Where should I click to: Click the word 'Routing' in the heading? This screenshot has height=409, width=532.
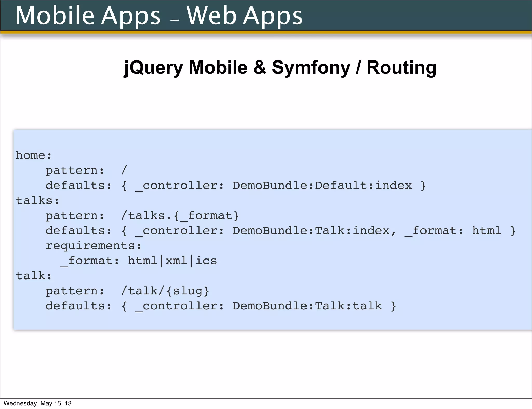[x=401, y=68]
